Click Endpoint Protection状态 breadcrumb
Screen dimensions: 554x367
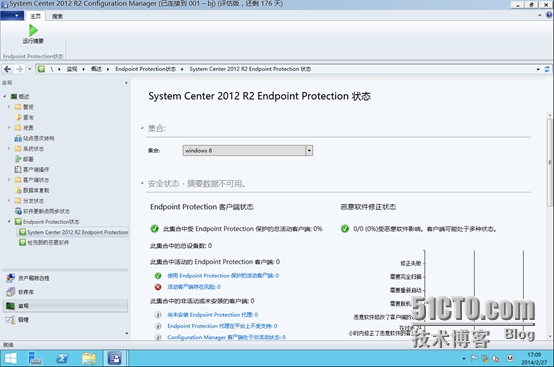click(146, 69)
